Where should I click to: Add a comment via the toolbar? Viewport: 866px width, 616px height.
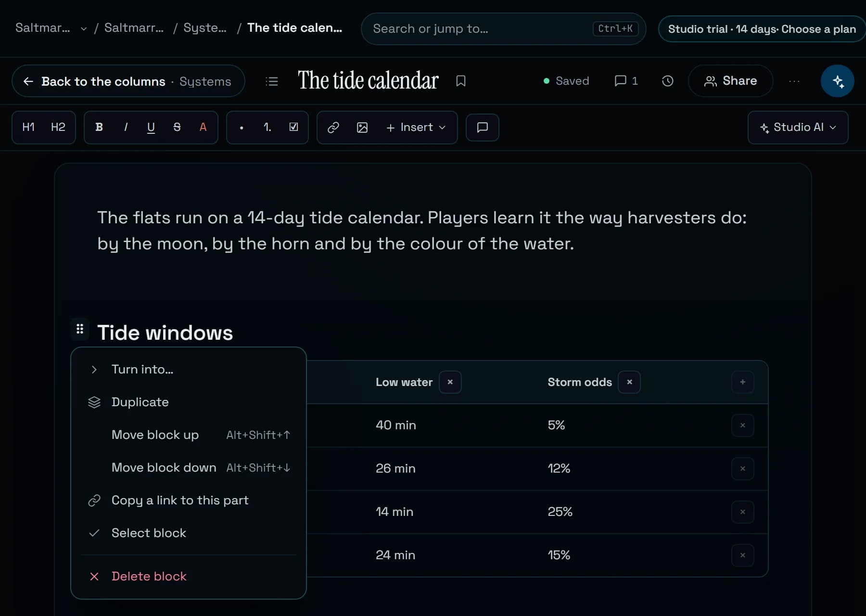point(483,128)
